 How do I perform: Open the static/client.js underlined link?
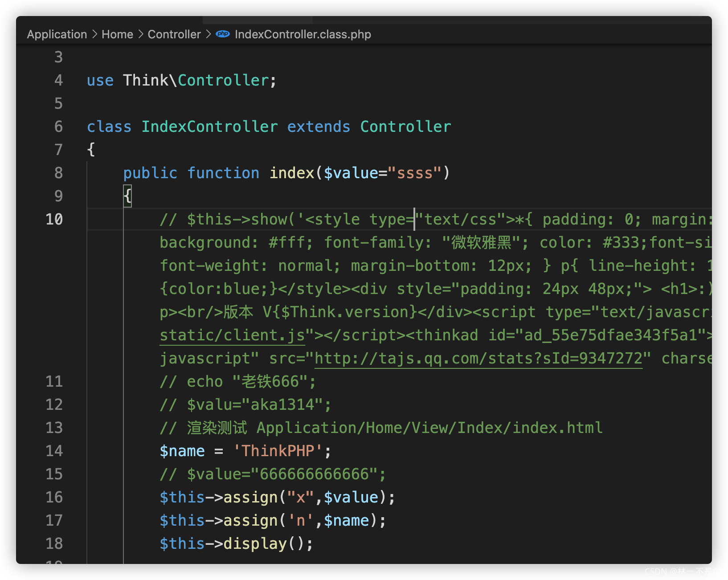click(x=232, y=335)
